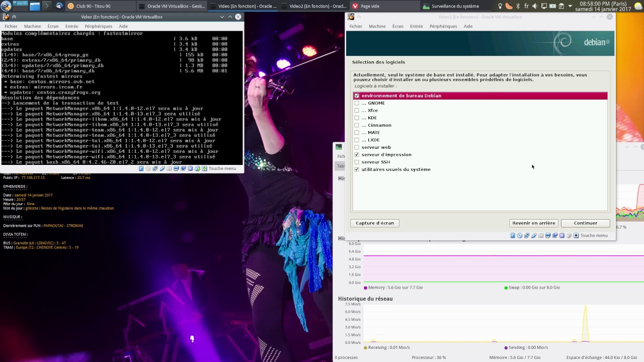This screenshot has height=362, width=644.
Task: Click Memory legend color swatch
Action: (x=365, y=288)
